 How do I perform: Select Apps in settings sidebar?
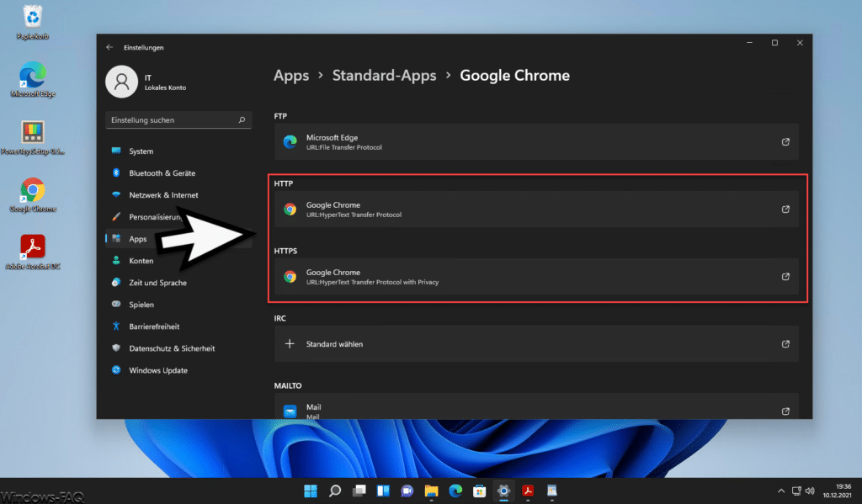(178, 238)
